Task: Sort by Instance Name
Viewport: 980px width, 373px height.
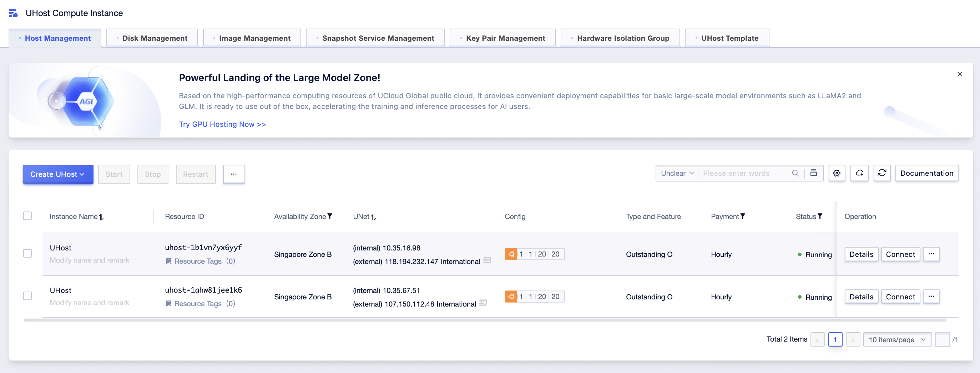Action: pyautogui.click(x=101, y=217)
